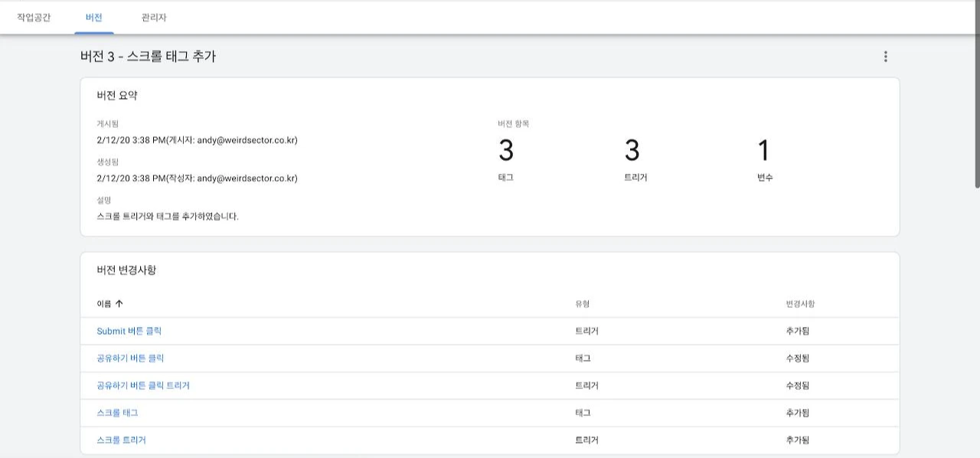Open the version options three-dot menu
This screenshot has width=980, height=458.
click(886, 57)
